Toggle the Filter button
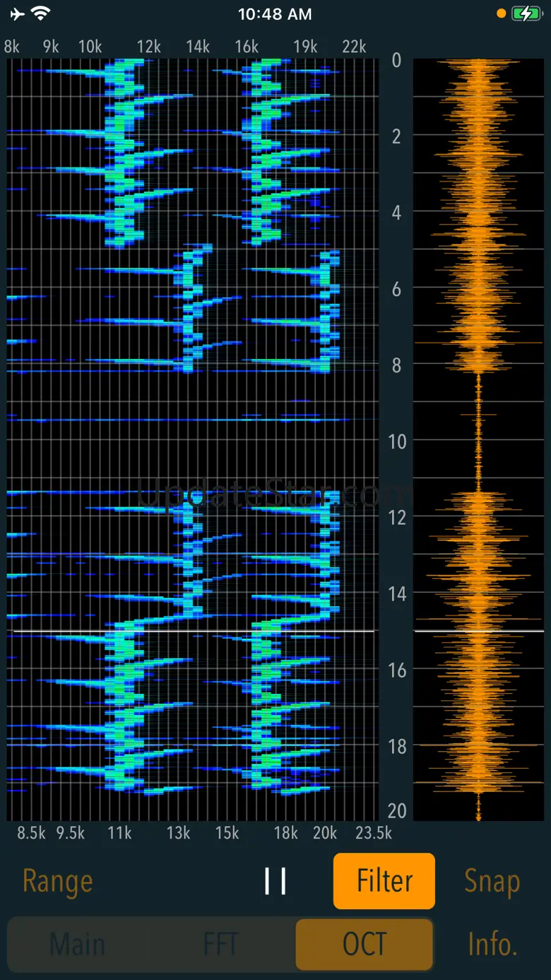Screen dimensions: 551x980 coord(384,881)
